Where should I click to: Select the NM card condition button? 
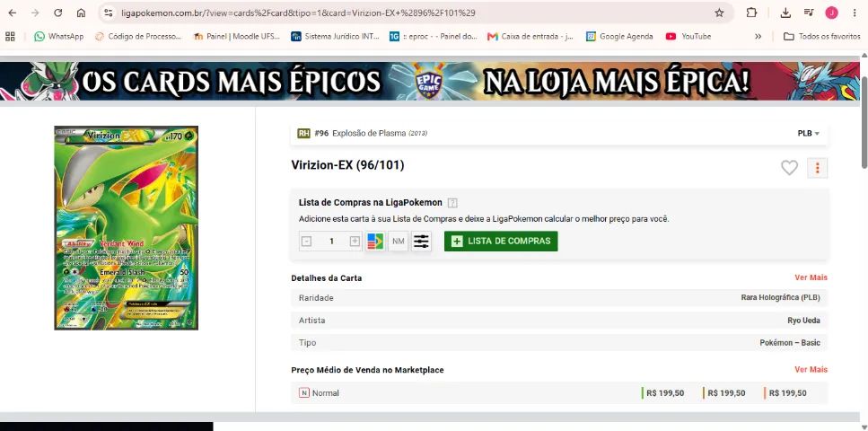click(398, 241)
